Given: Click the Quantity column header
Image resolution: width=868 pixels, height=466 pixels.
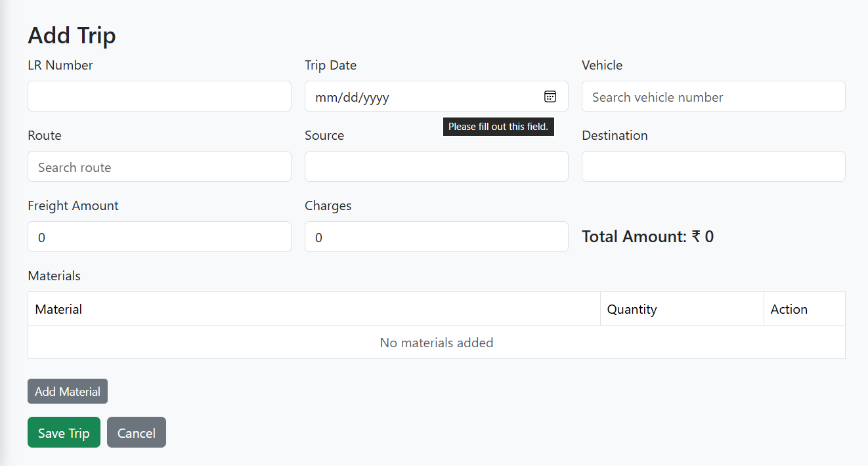Looking at the screenshot, I should click(682, 309).
